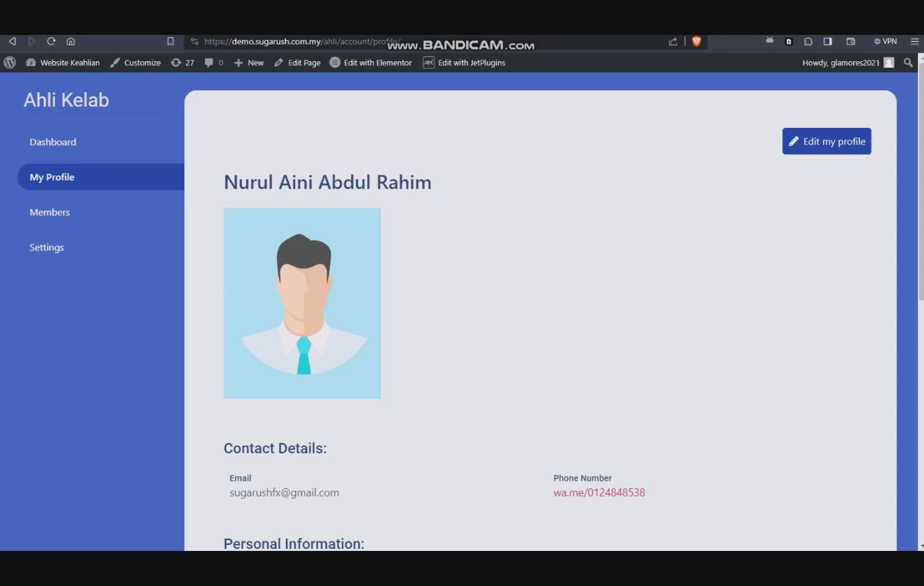Select Members in the sidebar

49,212
